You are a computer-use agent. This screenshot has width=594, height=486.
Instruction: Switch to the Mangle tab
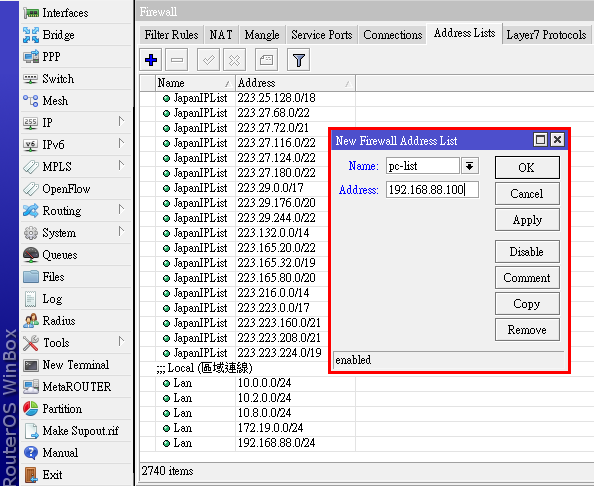(x=262, y=35)
